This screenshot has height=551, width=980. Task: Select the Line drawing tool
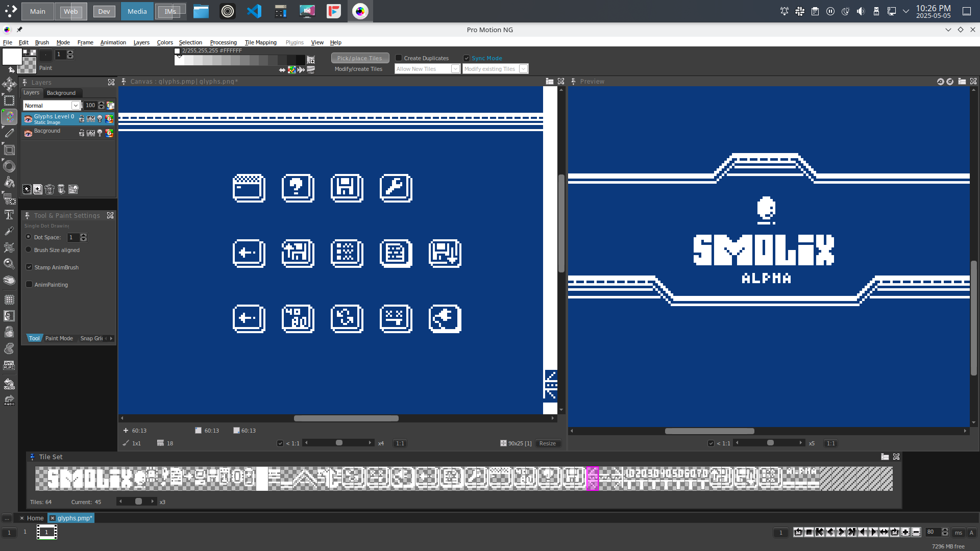pyautogui.click(x=9, y=133)
